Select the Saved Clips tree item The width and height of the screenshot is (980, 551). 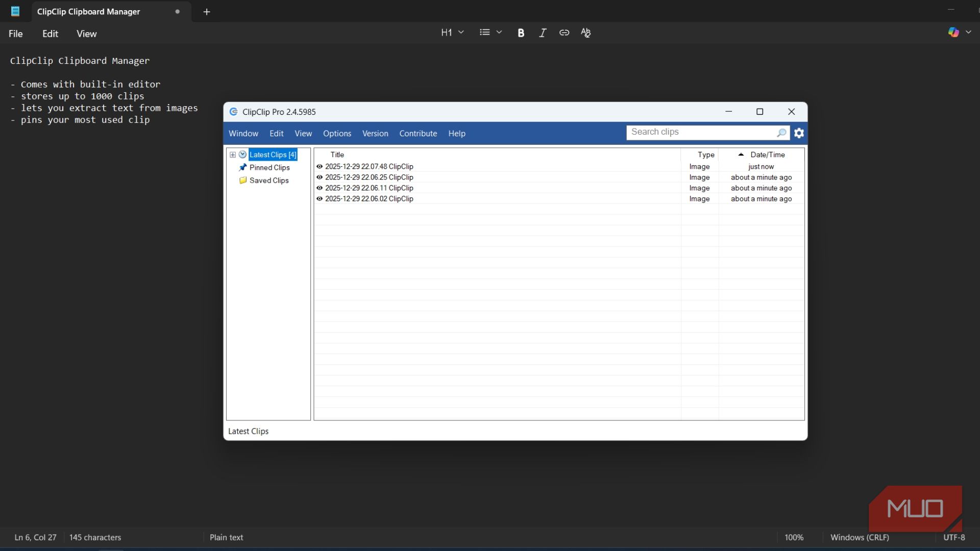[269, 180]
